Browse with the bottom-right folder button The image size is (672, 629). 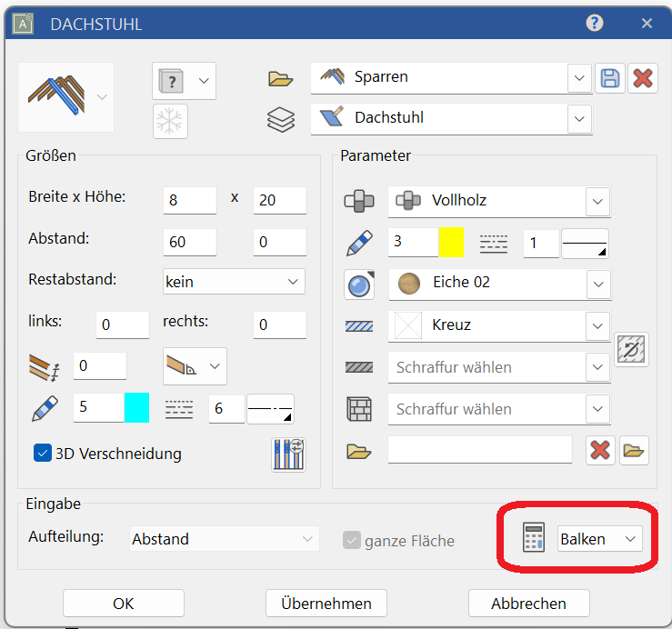pos(634,450)
